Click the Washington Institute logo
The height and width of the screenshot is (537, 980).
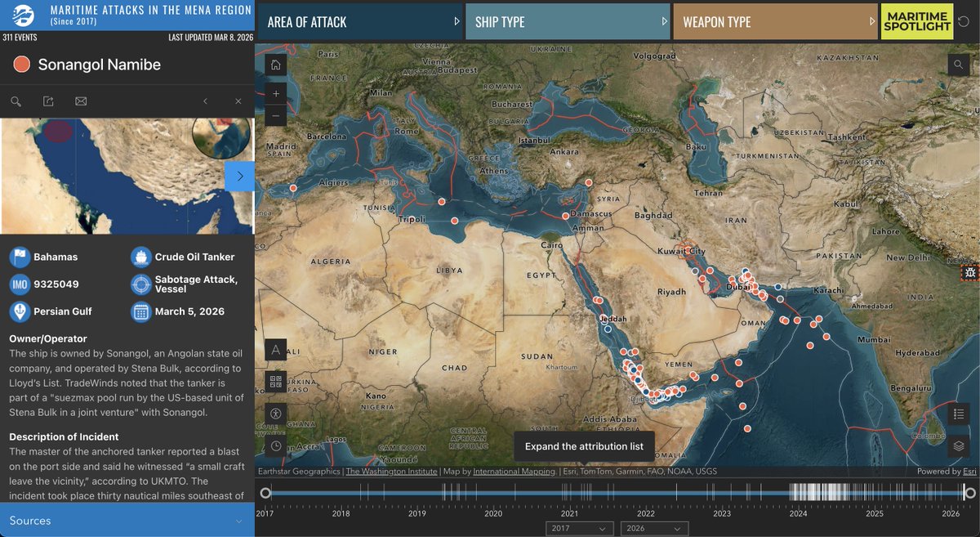pos(24,16)
